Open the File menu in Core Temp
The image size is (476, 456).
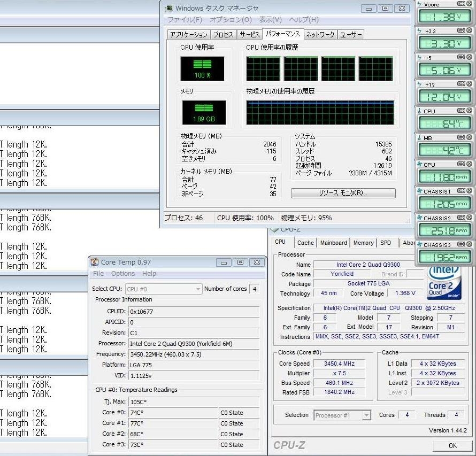point(98,273)
